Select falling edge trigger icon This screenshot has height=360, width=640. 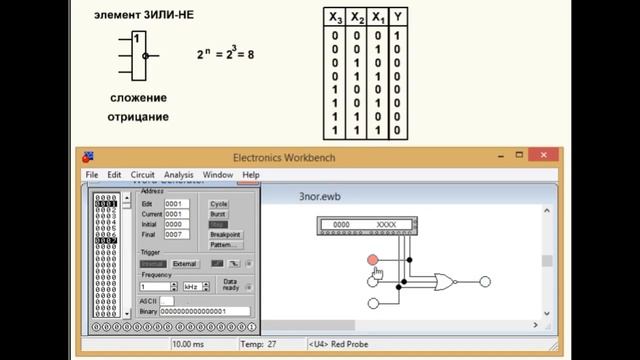[x=233, y=264]
